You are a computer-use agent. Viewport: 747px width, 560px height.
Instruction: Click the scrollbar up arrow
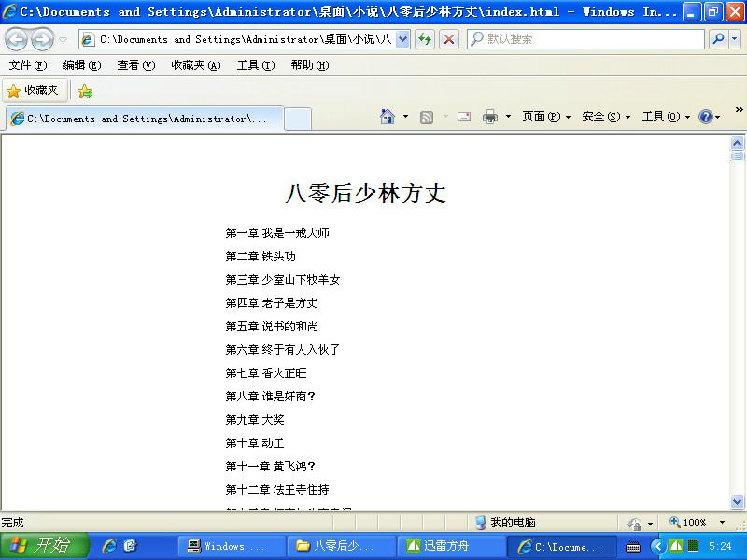(737, 143)
